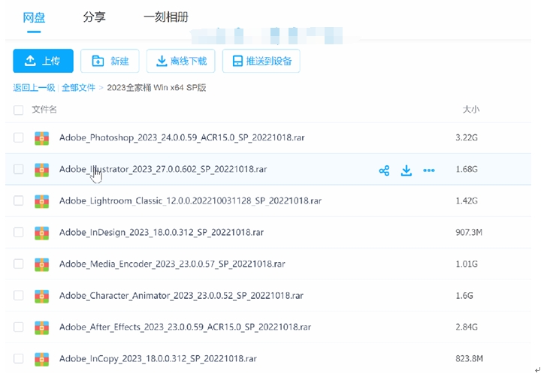
Task: Check the box for the Lightroom Classic file
Action: click(19, 201)
